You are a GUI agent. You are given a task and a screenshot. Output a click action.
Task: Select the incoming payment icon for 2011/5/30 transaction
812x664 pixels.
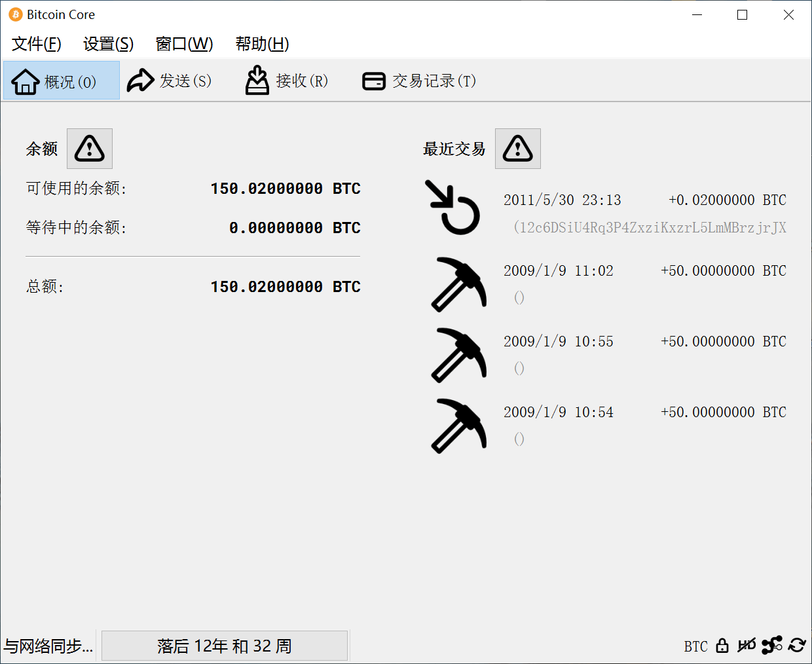point(453,207)
